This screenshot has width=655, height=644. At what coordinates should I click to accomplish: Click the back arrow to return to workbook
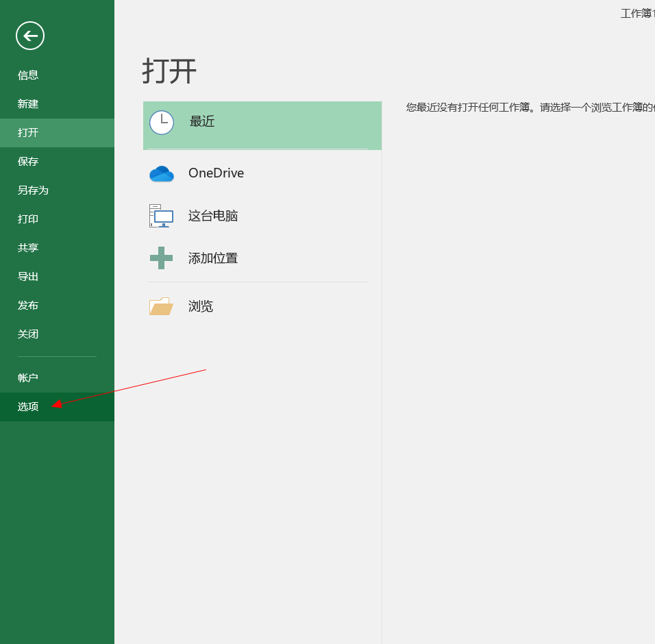coord(30,36)
